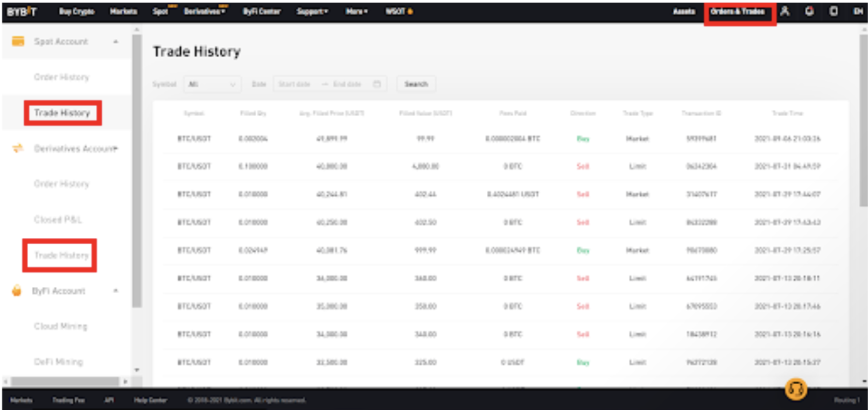
Task: Open the user profile icon
Action: point(785,11)
